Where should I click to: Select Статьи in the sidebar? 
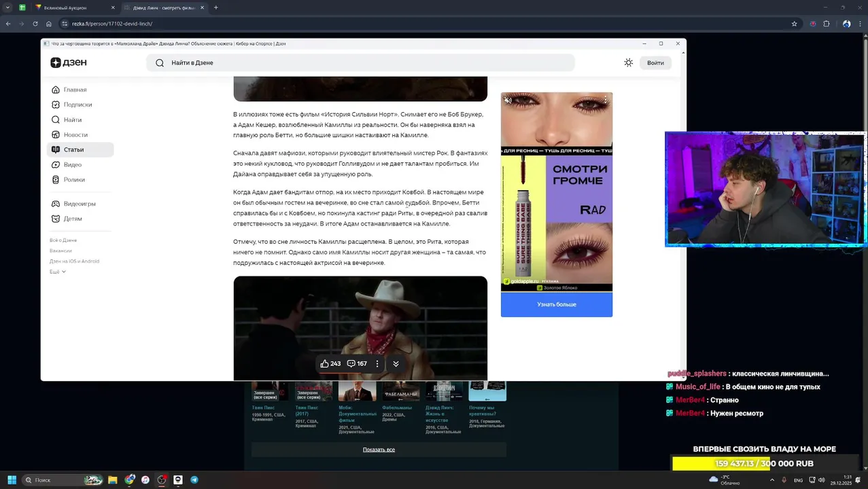[x=80, y=149]
